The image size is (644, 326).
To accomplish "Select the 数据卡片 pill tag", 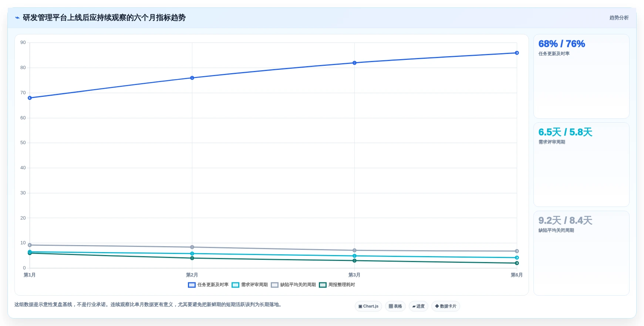I will pos(446,306).
